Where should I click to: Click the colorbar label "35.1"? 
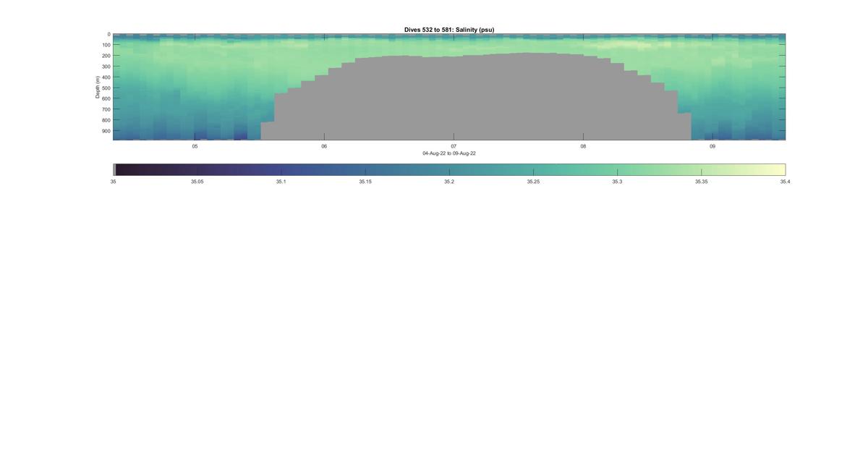[x=281, y=182]
